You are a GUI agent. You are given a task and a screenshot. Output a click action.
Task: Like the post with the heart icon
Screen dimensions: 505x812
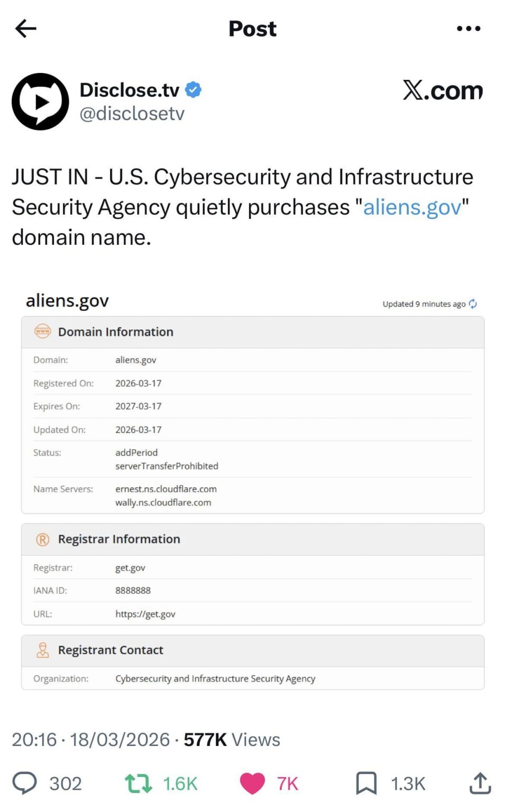252,783
